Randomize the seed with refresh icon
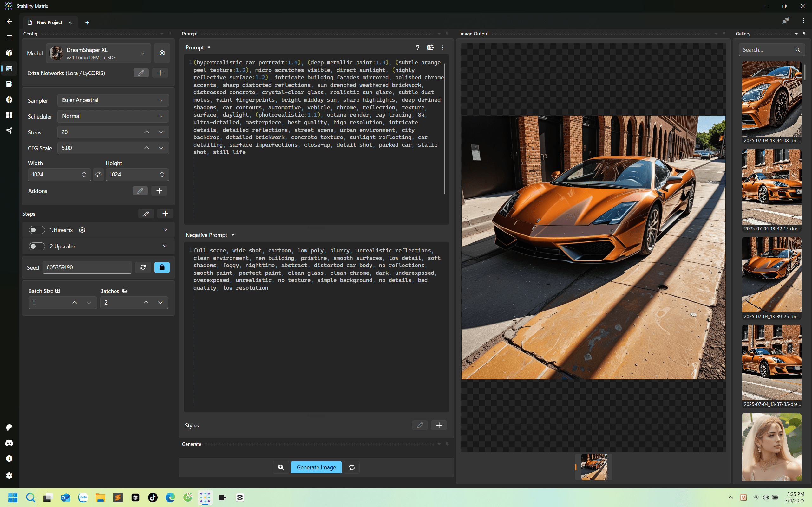Image resolution: width=812 pixels, height=507 pixels. (143, 267)
